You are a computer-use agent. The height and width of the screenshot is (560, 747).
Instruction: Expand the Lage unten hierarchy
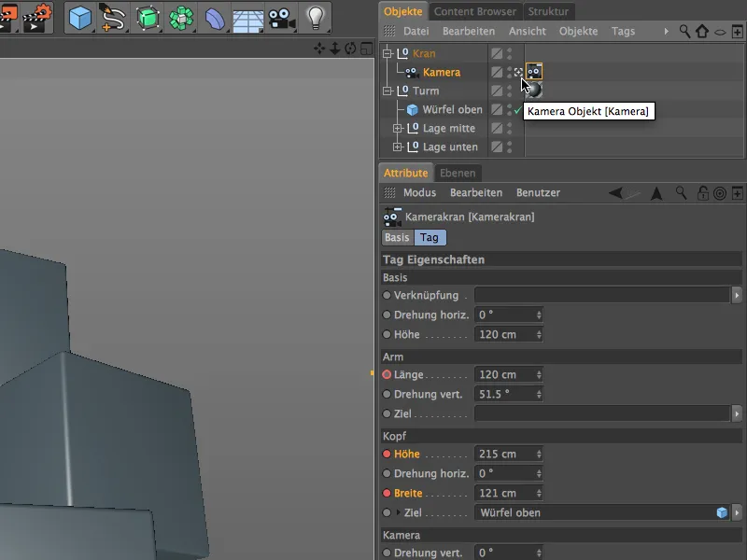click(x=398, y=147)
